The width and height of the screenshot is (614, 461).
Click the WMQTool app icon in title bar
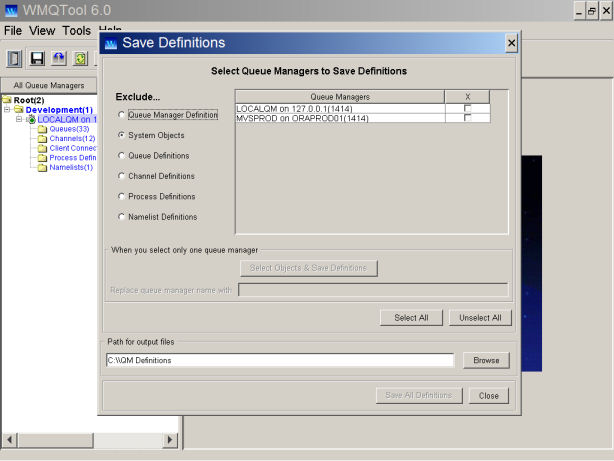(11, 10)
